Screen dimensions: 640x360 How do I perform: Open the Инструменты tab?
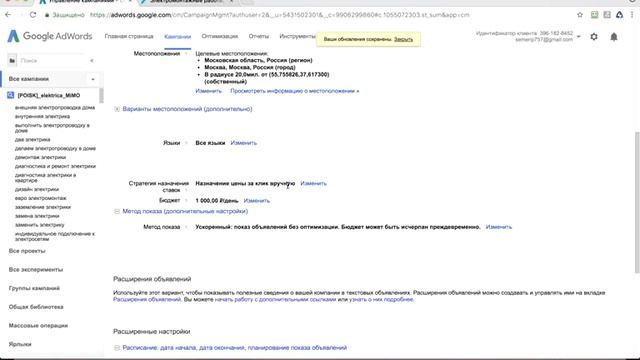coord(297,36)
